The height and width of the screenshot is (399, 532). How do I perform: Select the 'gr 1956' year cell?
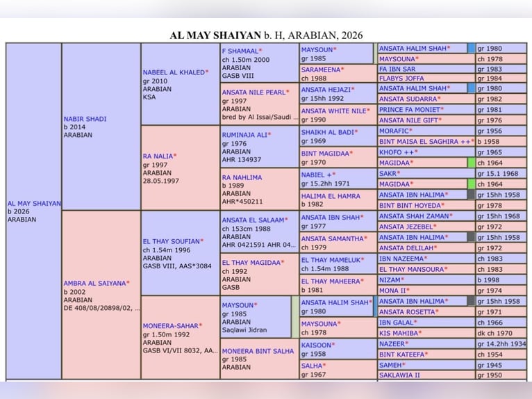[x=501, y=131]
